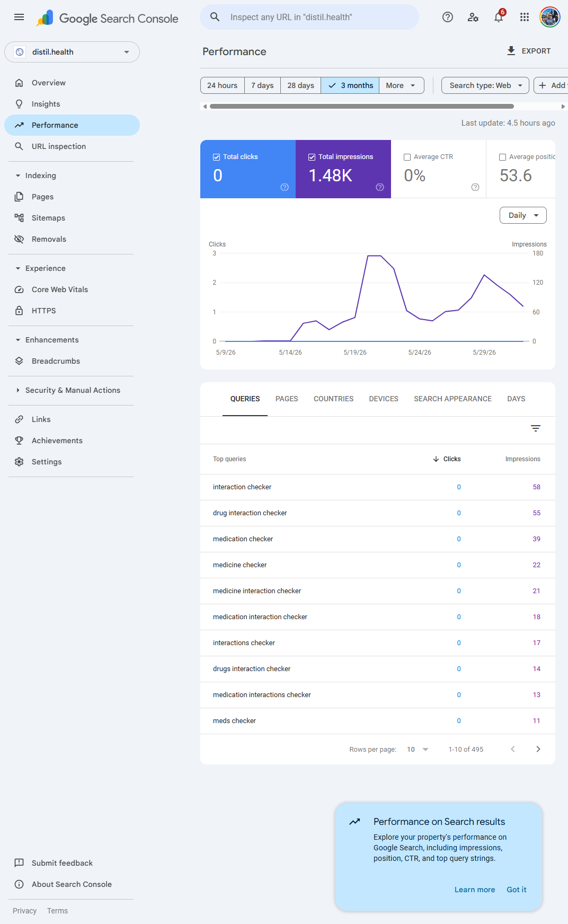The width and height of the screenshot is (568, 924).
Task: Open the account profile avatar
Action: 550,17
